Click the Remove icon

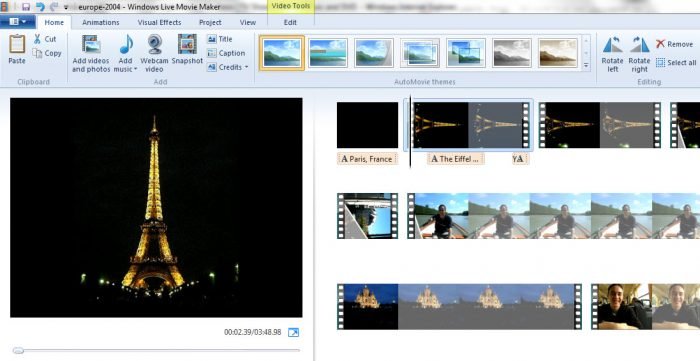pos(661,44)
